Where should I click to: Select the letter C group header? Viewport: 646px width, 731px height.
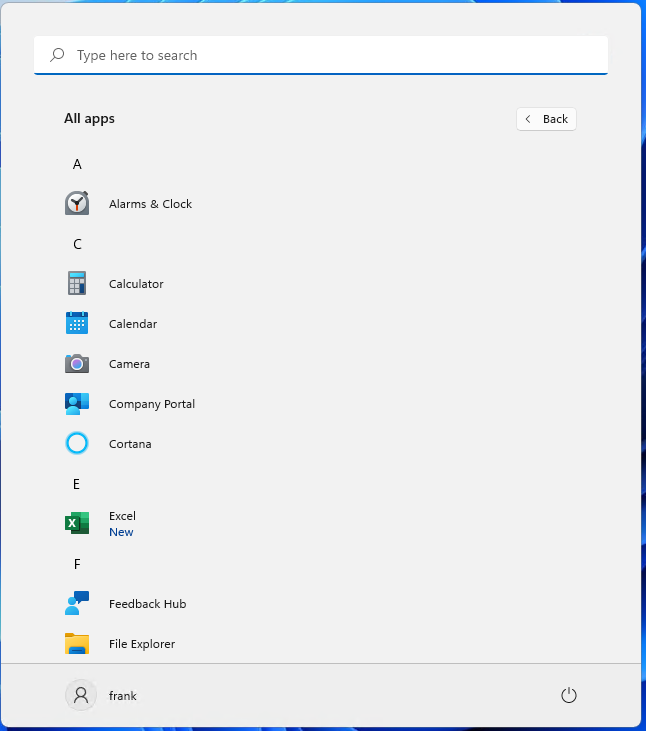coord(77,244)
